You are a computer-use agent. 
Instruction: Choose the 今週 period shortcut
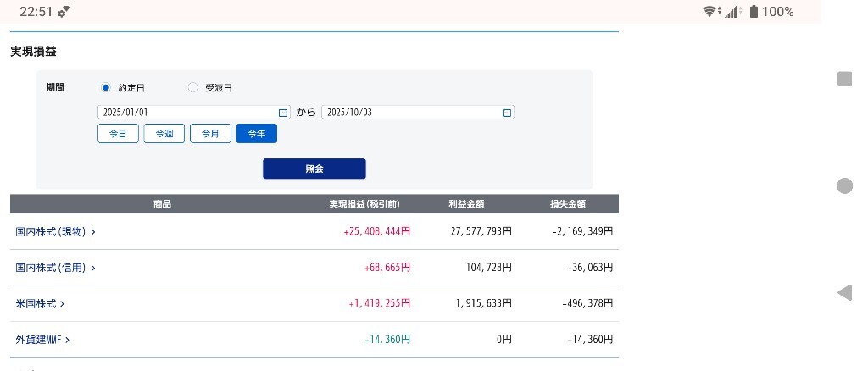pos(164,134)
